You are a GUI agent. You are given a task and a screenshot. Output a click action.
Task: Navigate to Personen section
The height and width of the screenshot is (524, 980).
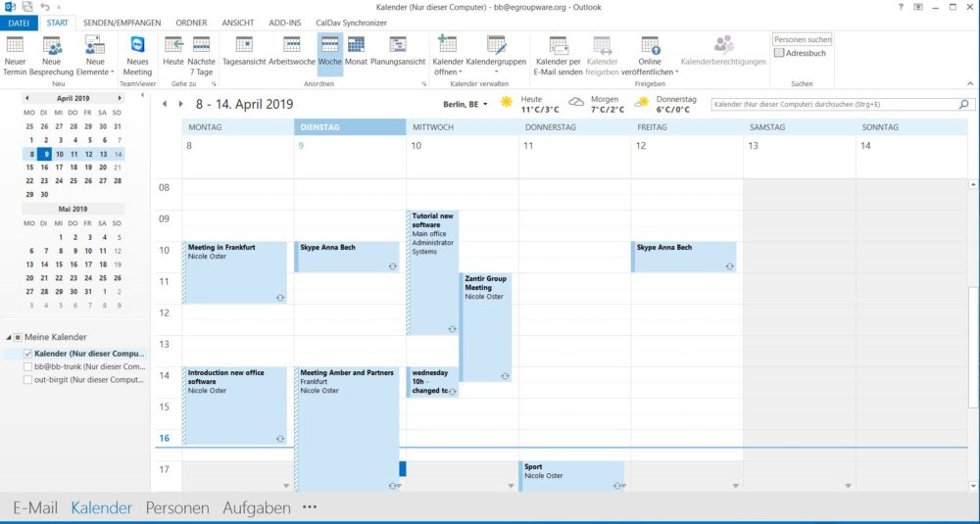[x=177, y=507]
